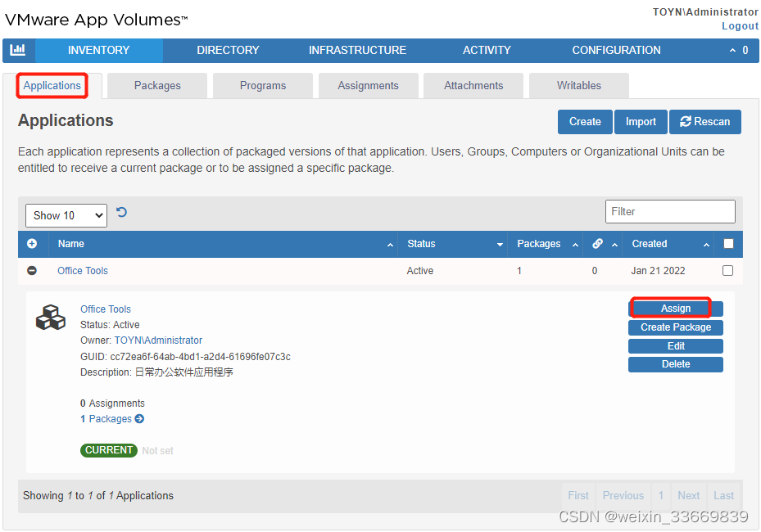Open the 1 Packages link
Image resolution: width=761 pixels, height=532 pixels.
pyautogui.click(x=106, y=418)
